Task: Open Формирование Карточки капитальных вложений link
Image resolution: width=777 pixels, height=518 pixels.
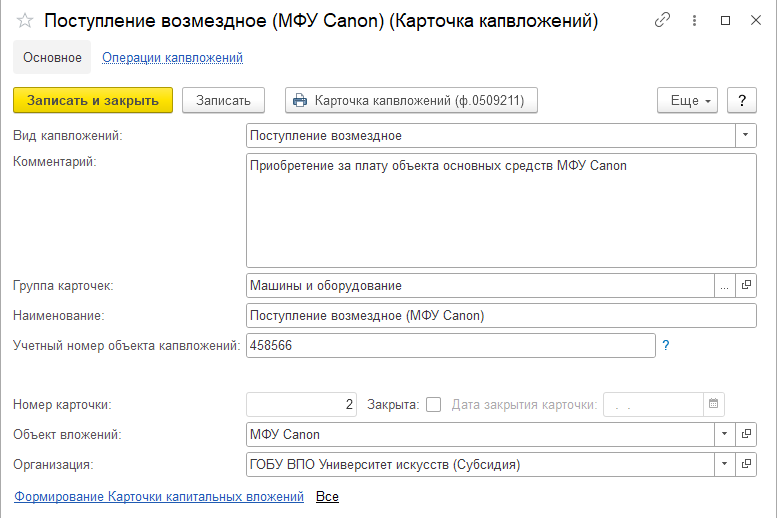Action: pyautogui.click(x=159, y=496)
